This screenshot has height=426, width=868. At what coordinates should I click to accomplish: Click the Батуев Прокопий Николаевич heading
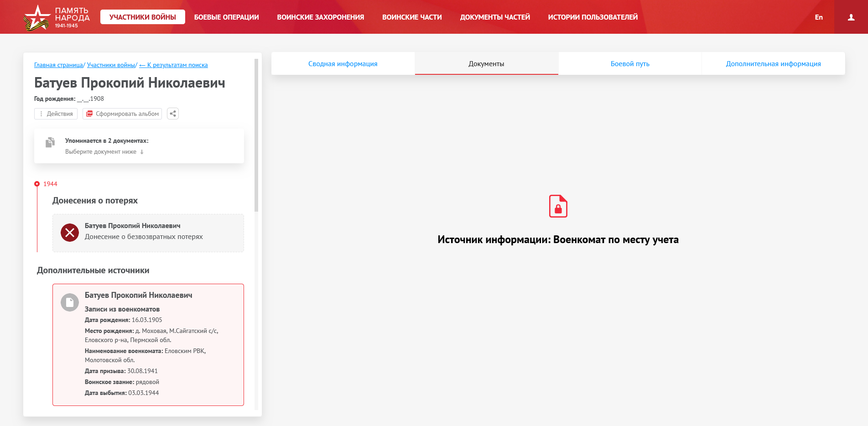tap(130, 83)
